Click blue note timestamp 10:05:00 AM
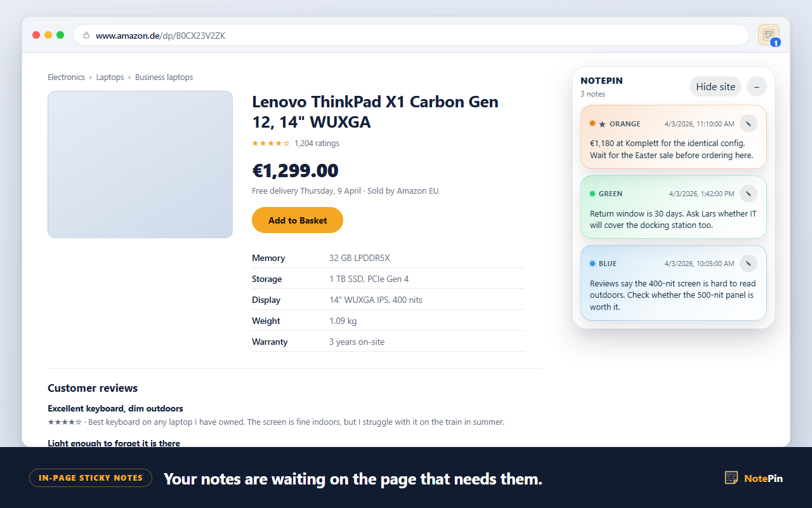 700,264
